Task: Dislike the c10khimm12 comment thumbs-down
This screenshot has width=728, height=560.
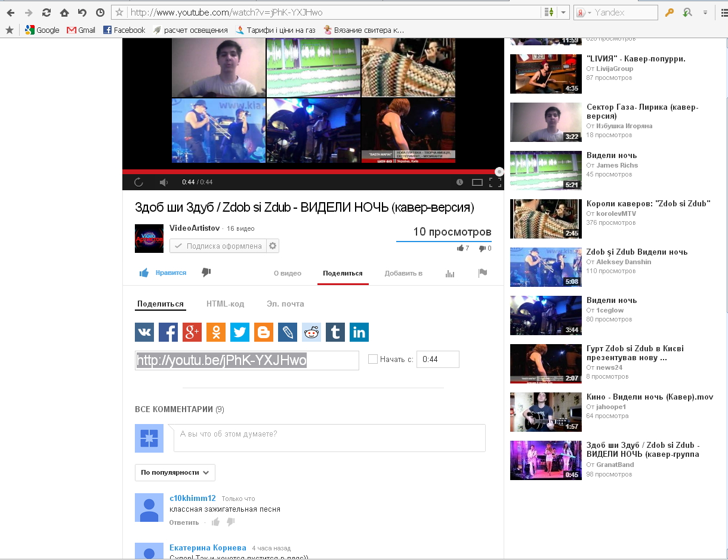Action: pos(231,522)
